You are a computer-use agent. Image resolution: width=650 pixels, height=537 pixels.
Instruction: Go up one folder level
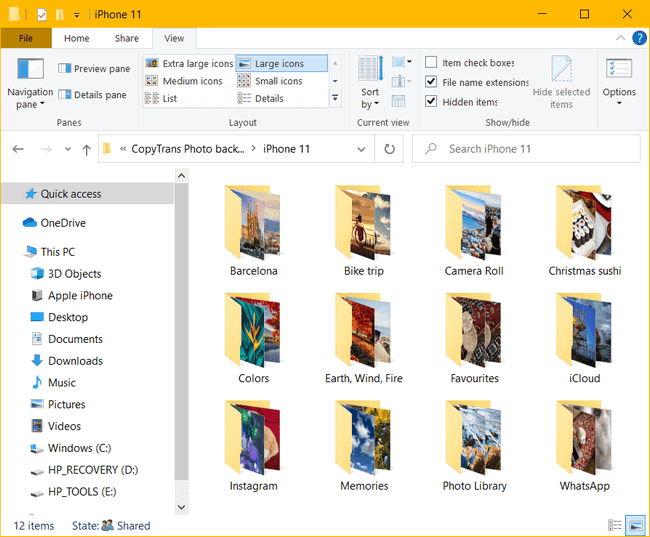click(86, 149)
